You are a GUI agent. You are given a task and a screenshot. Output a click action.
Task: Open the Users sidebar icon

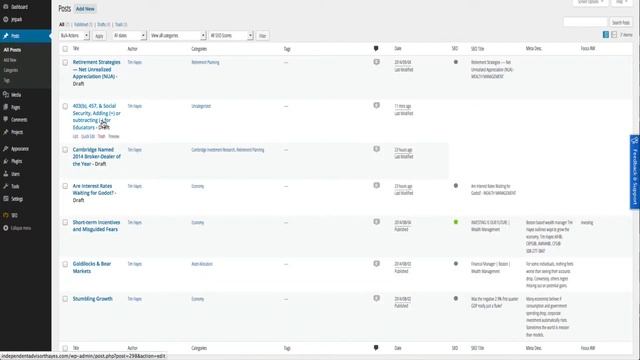(6, 173)
